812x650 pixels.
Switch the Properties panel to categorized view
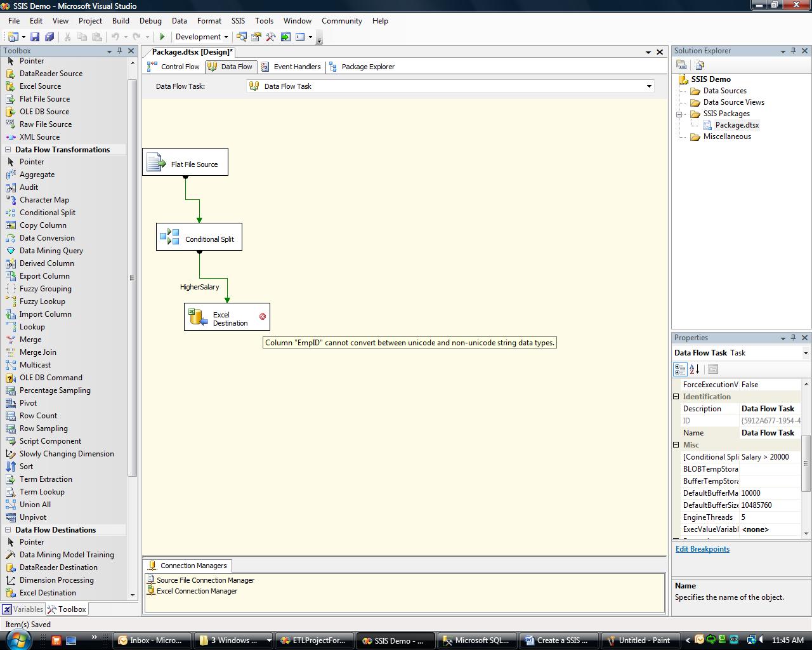point(680,369)
